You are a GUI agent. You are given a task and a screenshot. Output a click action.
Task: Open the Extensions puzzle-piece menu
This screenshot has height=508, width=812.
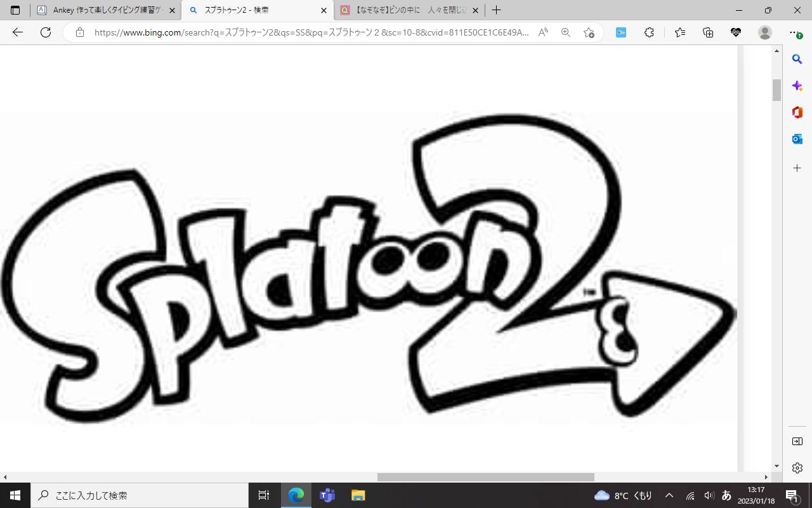[649, 32]
